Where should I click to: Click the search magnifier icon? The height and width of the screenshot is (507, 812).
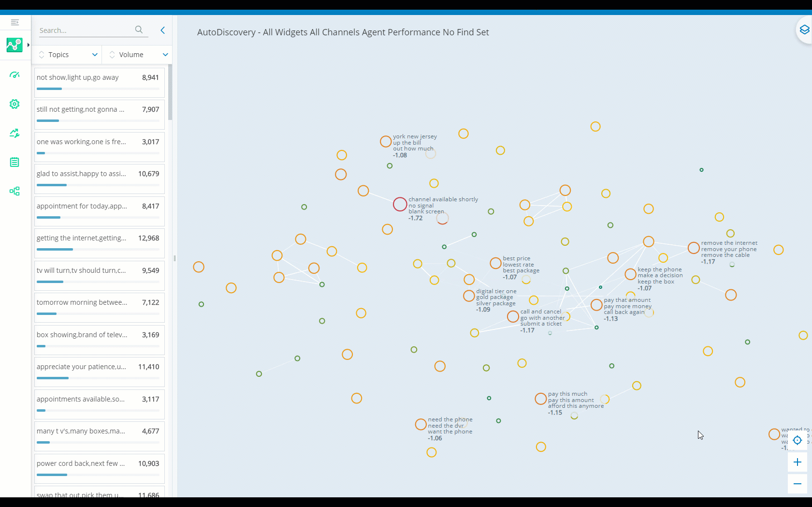[x=139, y=30]
